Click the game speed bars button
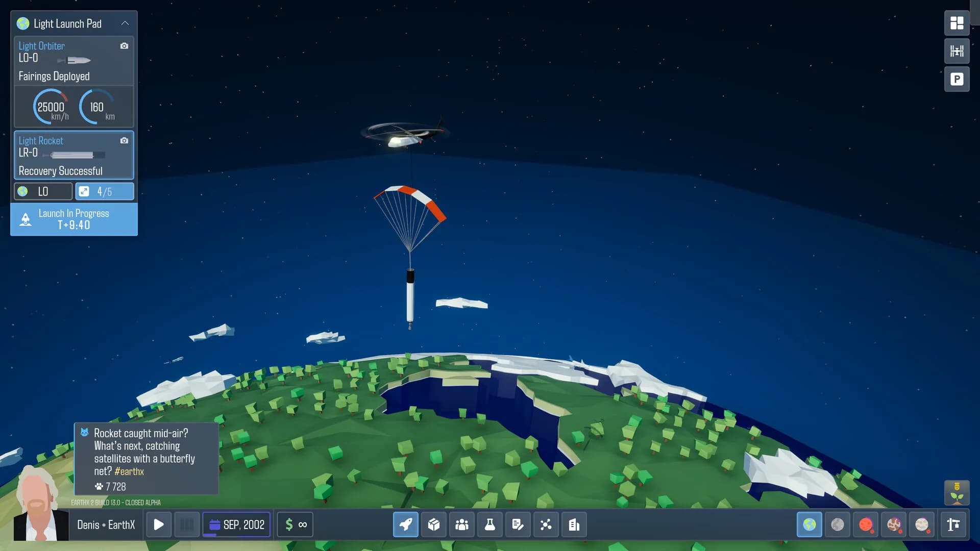 pyautogui.click(x=187, y=524)
